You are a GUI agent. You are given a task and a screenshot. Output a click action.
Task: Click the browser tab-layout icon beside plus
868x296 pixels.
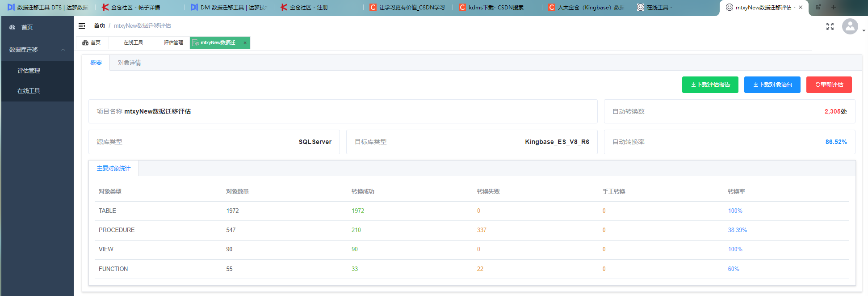pyautogui.click(x=818, y=7)
